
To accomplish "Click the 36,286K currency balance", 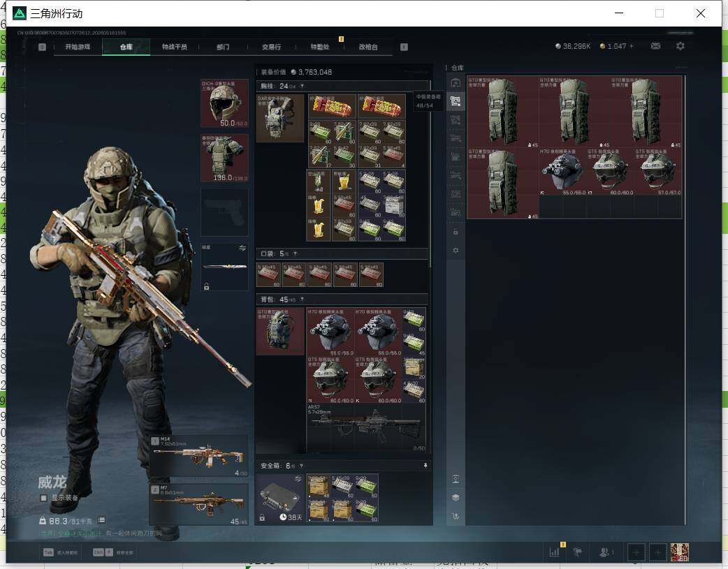I will tap(574, 46).
